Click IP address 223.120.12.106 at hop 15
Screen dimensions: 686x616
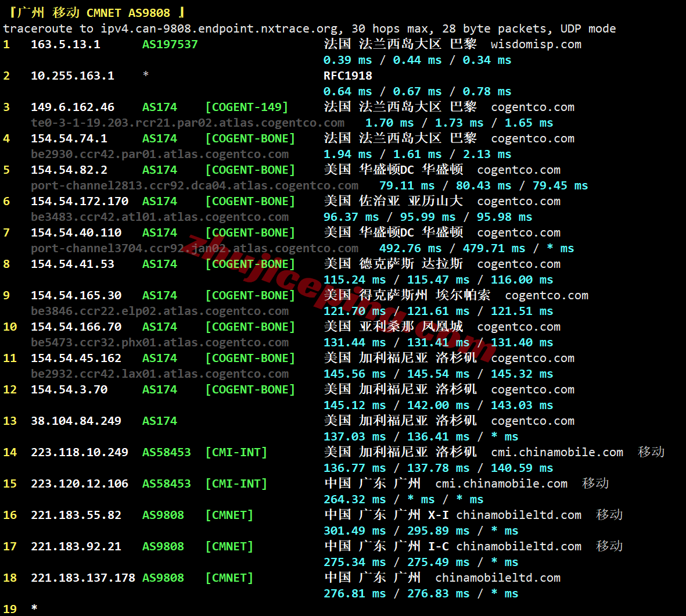(x=79, y=484)
